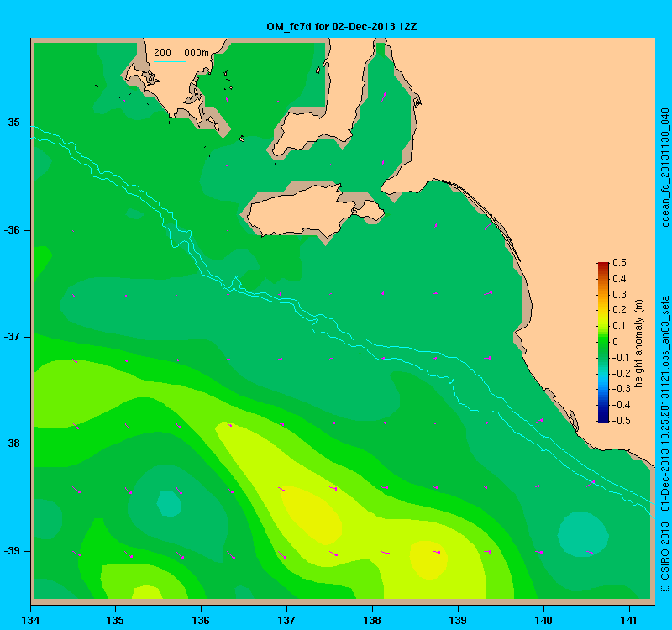Click the longitude label '141'
672x630 pixels.
tap(629, 620)
